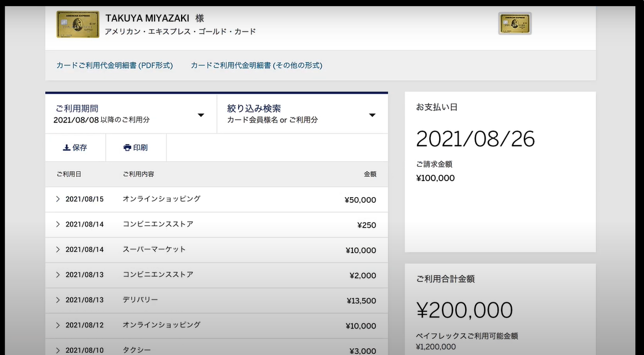Expand the 2021/08/15 オンラインショッピング row
Viewport: 644px width, 355px height.
[58, 199]
